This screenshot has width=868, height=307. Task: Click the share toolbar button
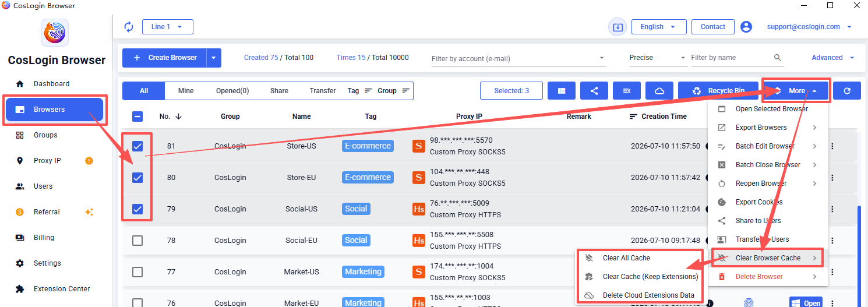(x=594, y=91)
